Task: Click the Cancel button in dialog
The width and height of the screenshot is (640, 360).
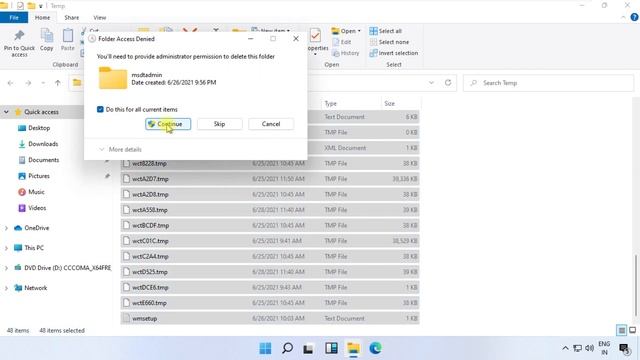Action: coord(271,124)
